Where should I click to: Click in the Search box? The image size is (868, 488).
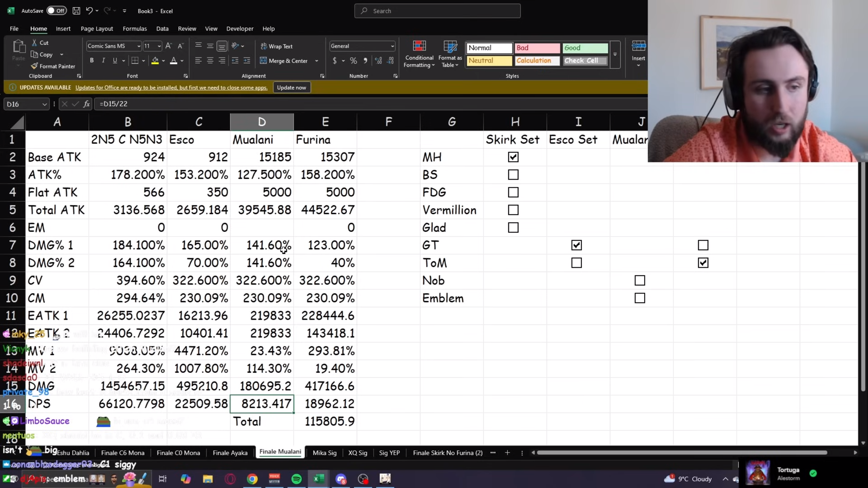(438, 11)
